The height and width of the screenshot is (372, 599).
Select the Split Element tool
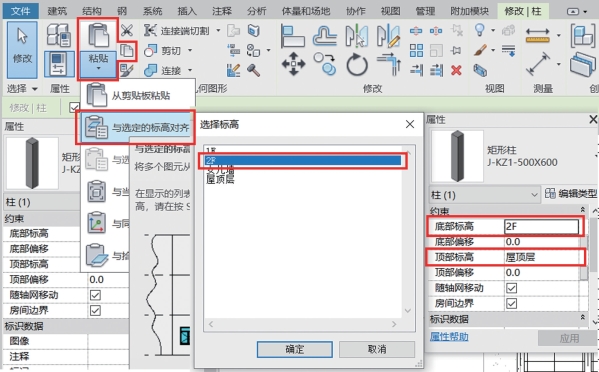click(416, 31)
